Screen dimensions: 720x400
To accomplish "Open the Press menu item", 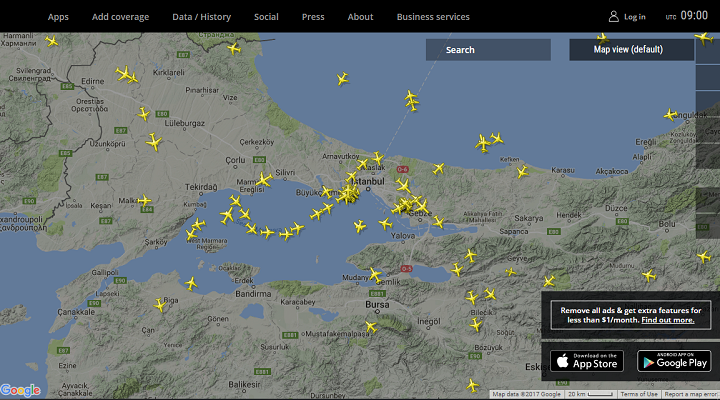I will click(313, 17).
